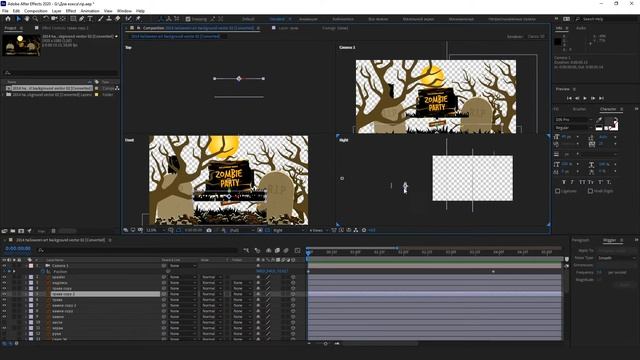The height and width of the screenshot is (360, 640).
Task: Select the Horizontal Type tool
Action: 90,19
